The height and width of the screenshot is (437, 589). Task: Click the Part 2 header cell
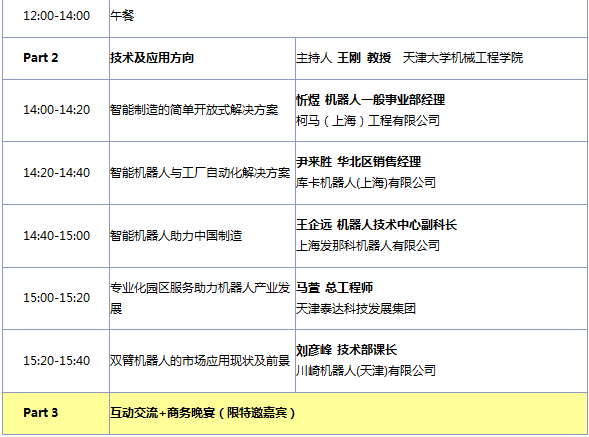click(56, 58)
